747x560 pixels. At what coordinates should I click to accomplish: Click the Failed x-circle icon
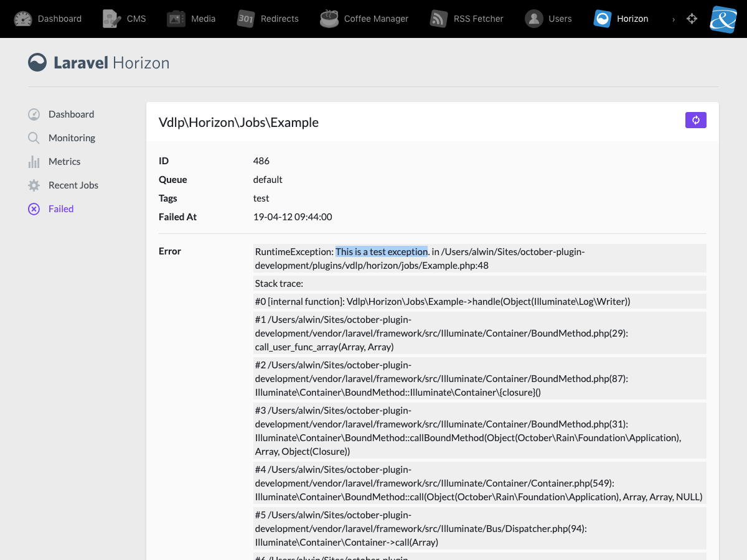pos(34,209)
